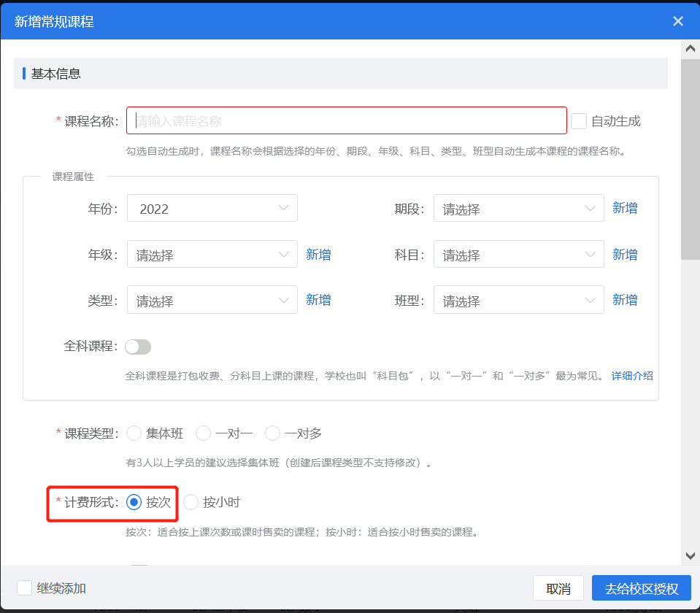The height and width of the screenshot is (613, 700).
Task: Click the 去给校区授权 button
Action: point(641,588)
